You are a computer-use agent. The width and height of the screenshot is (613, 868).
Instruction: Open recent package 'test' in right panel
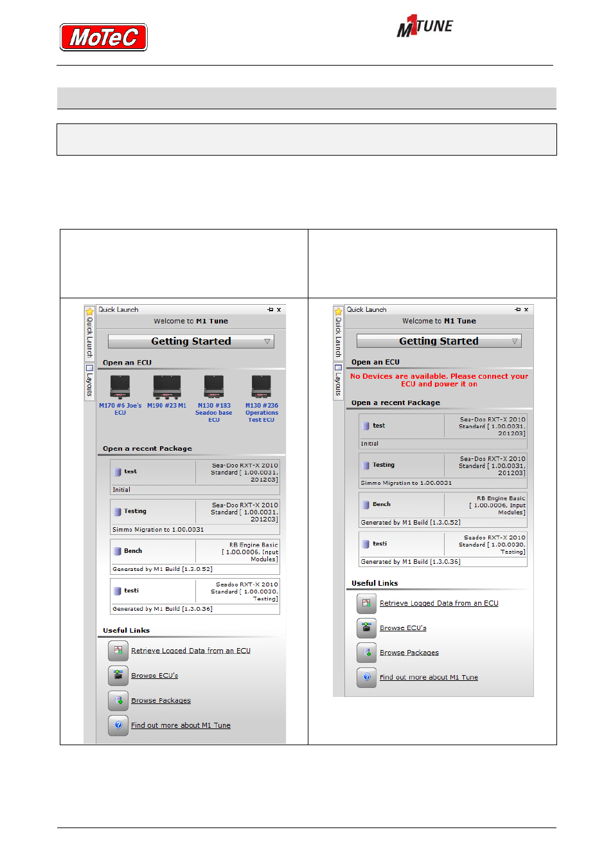click(x=443, y=431)
